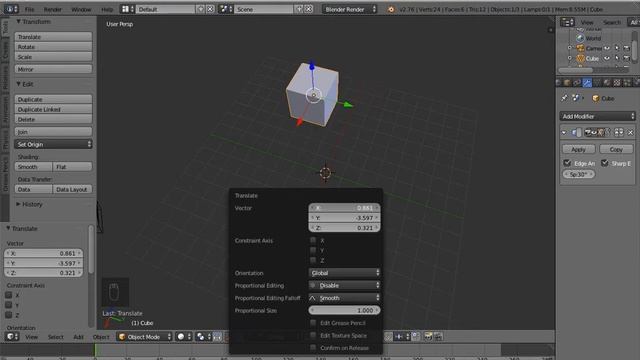Uncheck the Edge Angle checkbox

(567, 163)
